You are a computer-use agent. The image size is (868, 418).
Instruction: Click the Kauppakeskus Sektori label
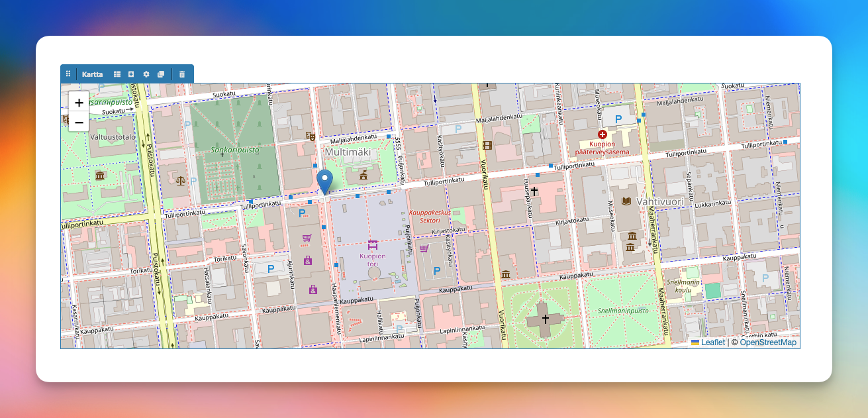[x=430, y=215]
